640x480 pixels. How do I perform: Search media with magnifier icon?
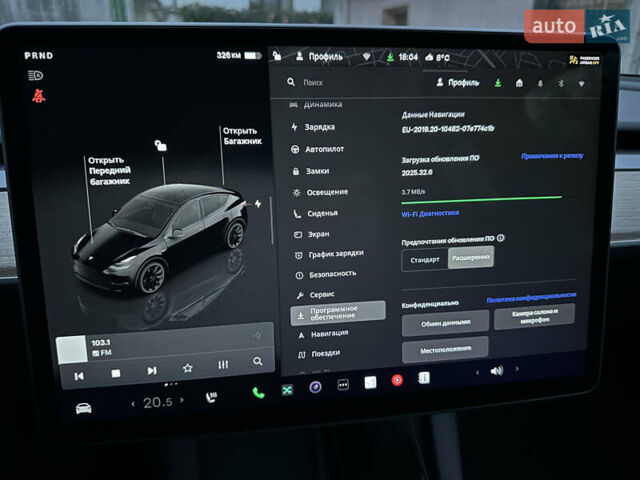click(258, 361)
